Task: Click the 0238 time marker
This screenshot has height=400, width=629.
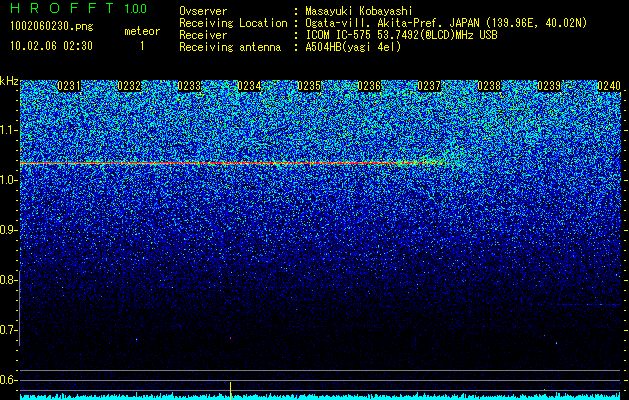Action: coord(489,86)
